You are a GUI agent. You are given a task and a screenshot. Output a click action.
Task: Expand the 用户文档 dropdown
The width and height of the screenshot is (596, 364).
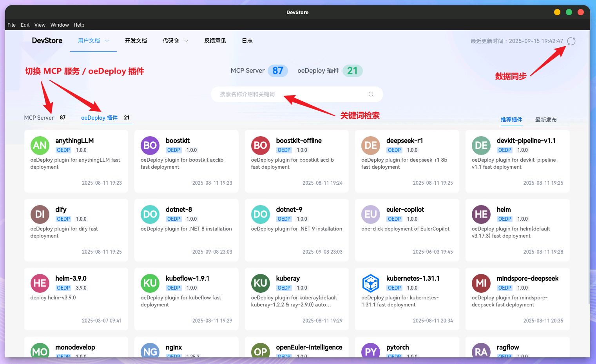pyautogui.click(x=107, y=41)
